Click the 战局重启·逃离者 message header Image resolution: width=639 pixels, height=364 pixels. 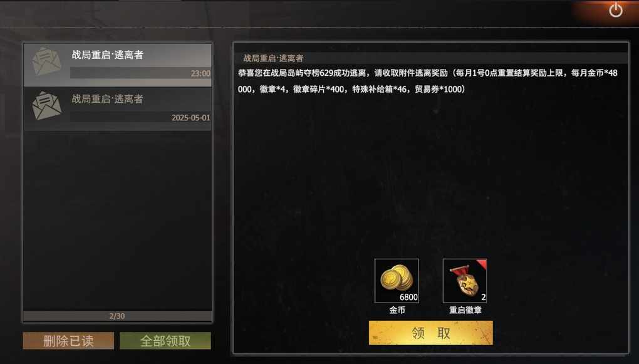pos(273,58)
